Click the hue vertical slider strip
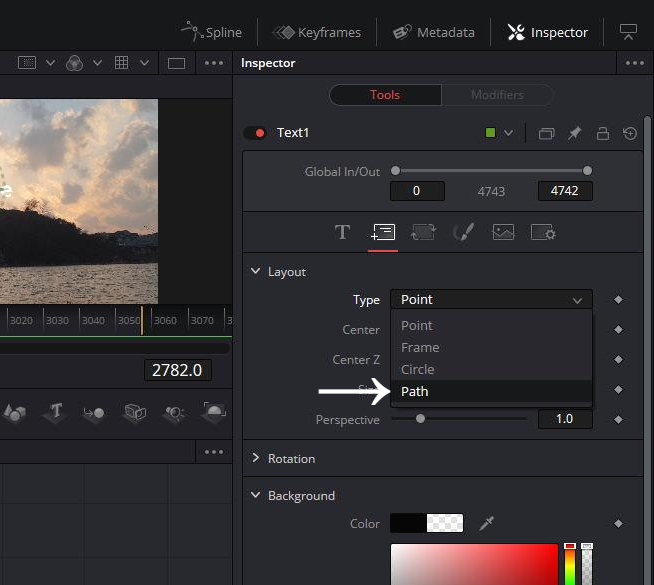654x585 pixels. click(x=570, y=564)
